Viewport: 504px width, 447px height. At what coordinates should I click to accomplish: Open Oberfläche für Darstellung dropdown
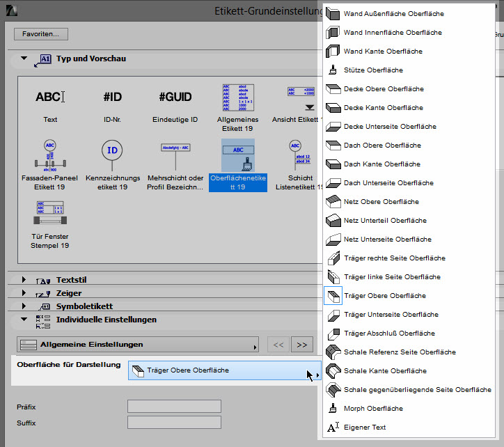pos(225,370)
